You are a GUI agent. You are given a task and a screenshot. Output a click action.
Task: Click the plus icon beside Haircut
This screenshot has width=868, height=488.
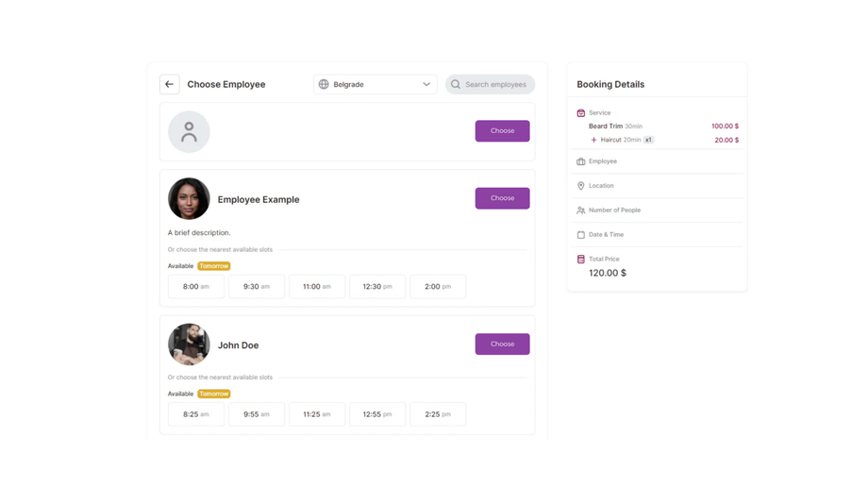tap(593, 140)
